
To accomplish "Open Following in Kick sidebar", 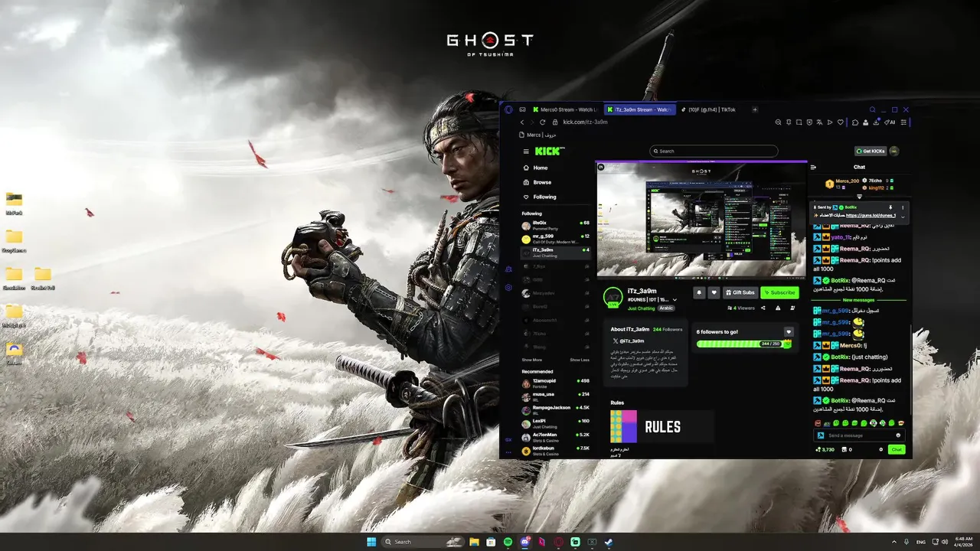I will 539,197.
